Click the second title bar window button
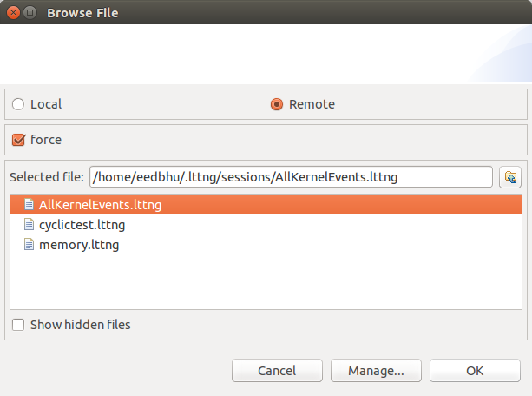Screen dimensions: 532x396 point(30,13)
